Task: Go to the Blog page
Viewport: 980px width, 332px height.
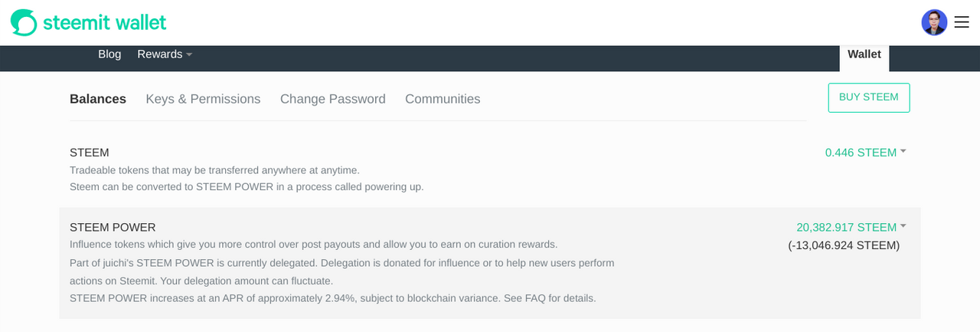Action: click(109, 54)
